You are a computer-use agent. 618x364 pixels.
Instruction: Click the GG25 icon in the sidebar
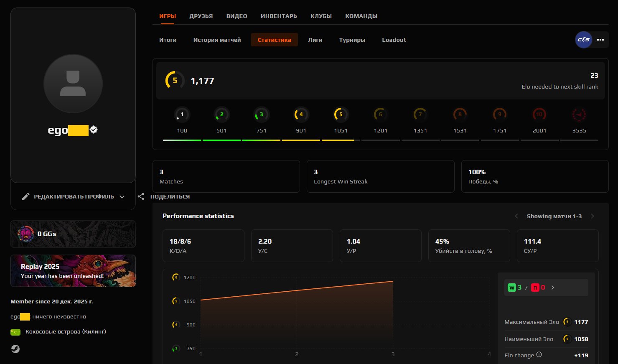point(27,234)
